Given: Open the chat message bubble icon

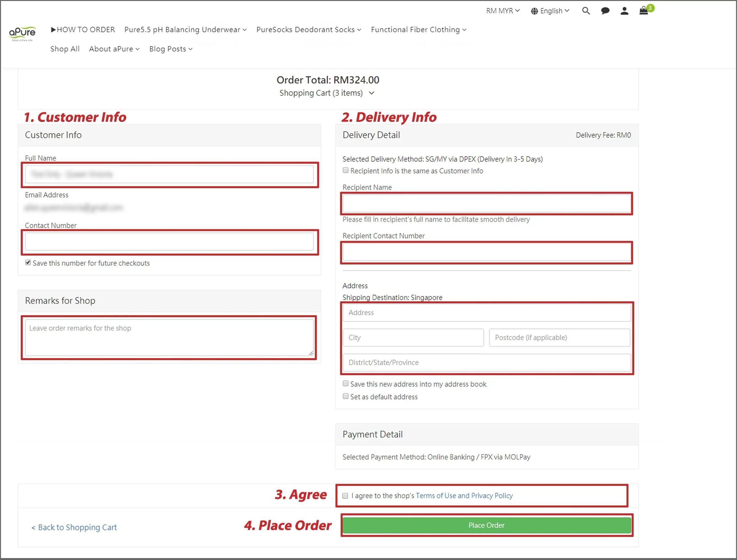Looking at the screenshot, I should (605, 11).
